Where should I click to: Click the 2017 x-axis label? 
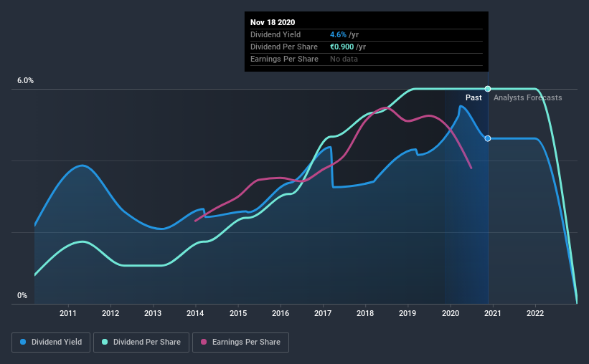(x=323, y=313)
